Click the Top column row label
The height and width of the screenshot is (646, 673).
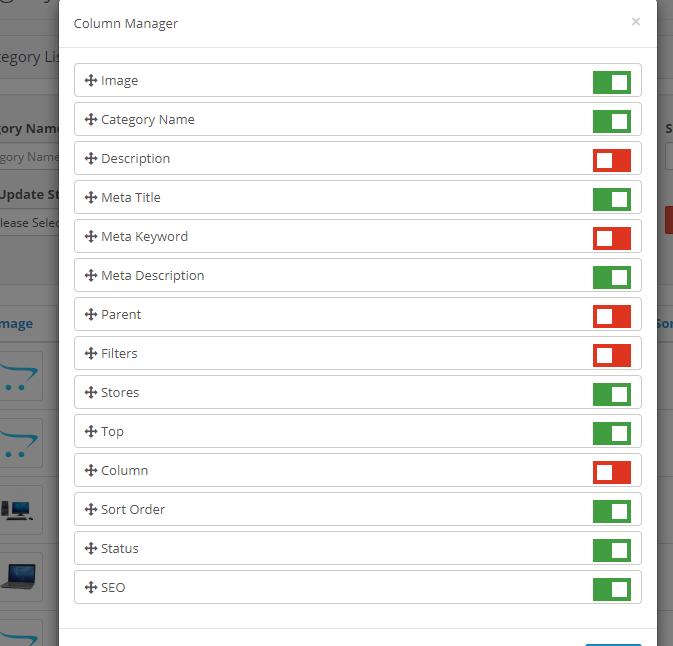click(112, 432)
